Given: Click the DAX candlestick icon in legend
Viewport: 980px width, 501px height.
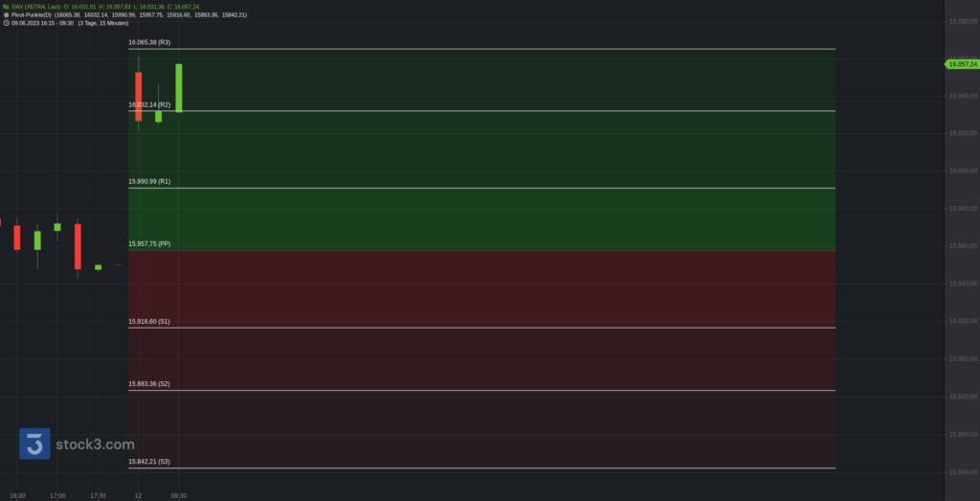Looking at the screenshot, I should pyautogui.click(x=6, y=6).
